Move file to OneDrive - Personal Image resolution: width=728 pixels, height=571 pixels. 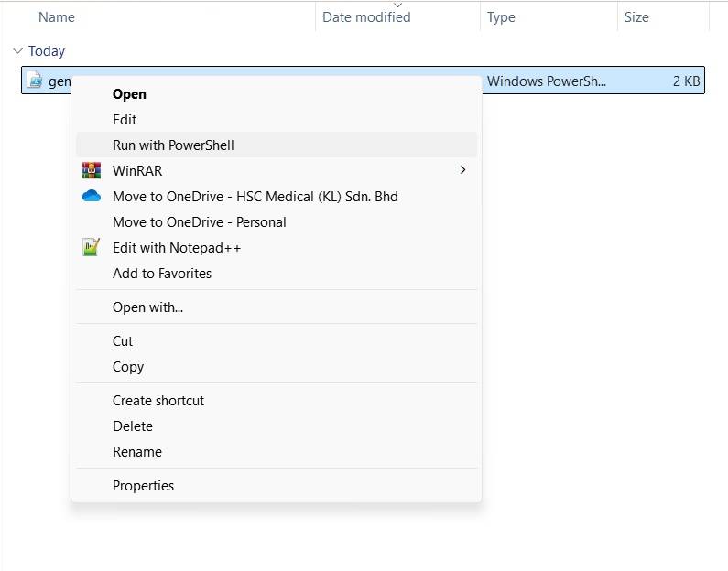[x=199, y=221]
